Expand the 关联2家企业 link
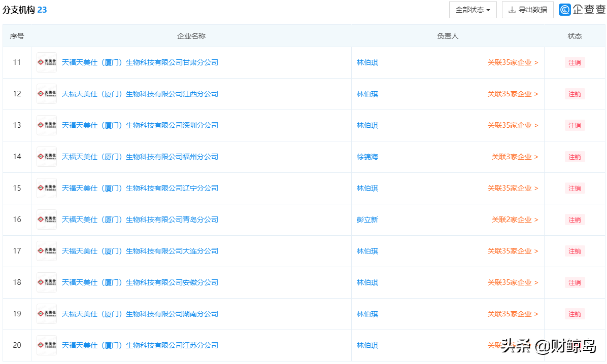Screen dimensions: 607x364 515,220
